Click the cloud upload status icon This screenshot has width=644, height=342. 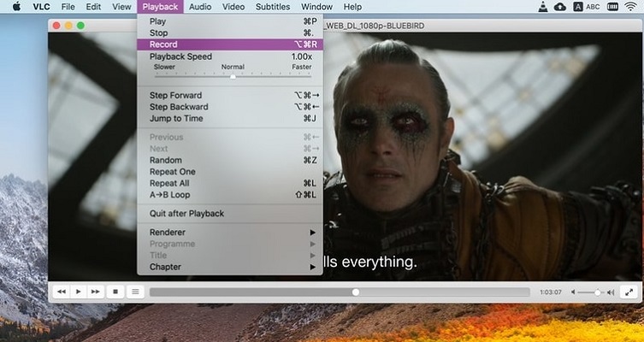click(560, 7)
